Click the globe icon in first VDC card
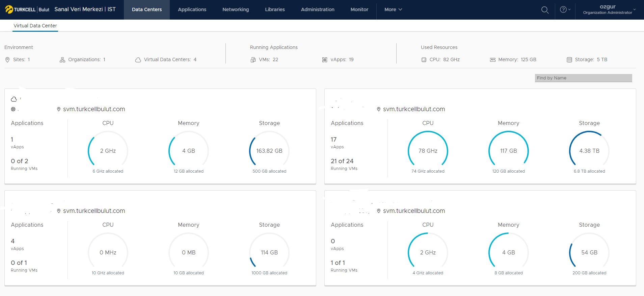The image size is (644, 296). click(x=13, y=109)
